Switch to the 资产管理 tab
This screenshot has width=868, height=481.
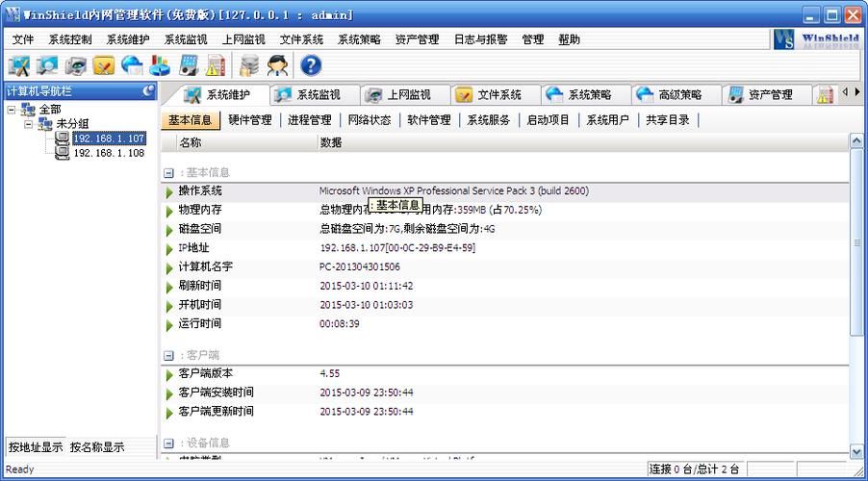point(768,94)
